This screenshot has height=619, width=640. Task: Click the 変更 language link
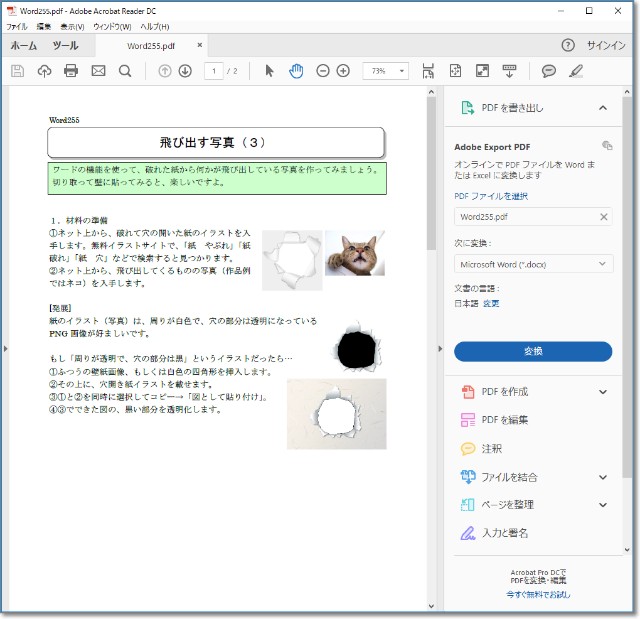coord(491,303)
